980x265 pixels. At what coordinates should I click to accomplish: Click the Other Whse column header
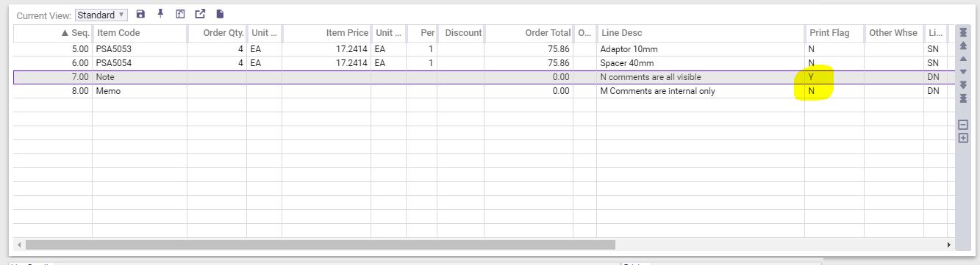click(893, 33)
